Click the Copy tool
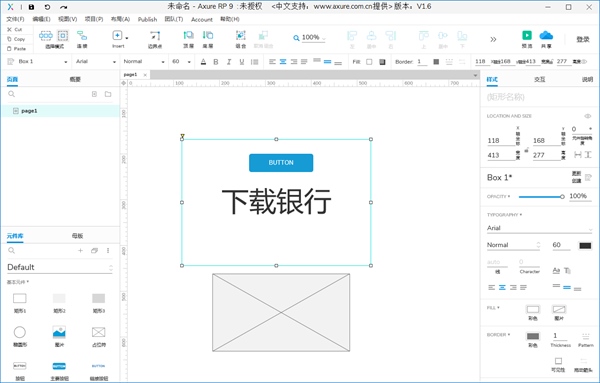Image resolution: width=600 pixels, height=383 pixels. (x=16, y=39)
